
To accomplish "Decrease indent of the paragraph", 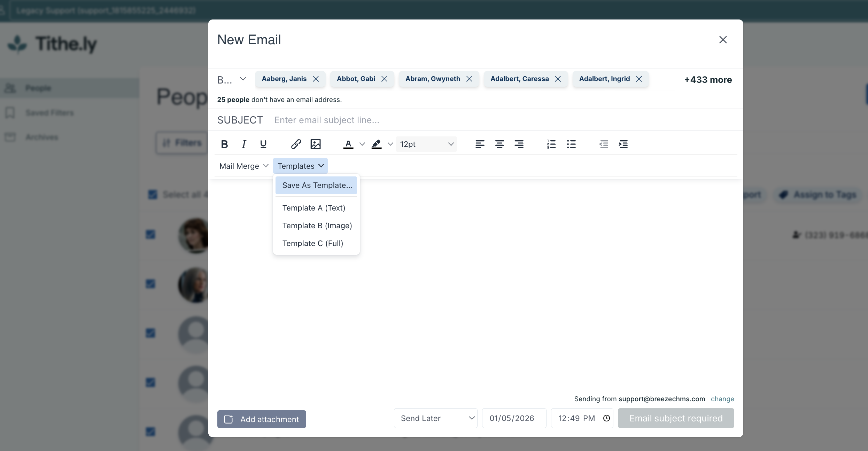I will [604, 144].
